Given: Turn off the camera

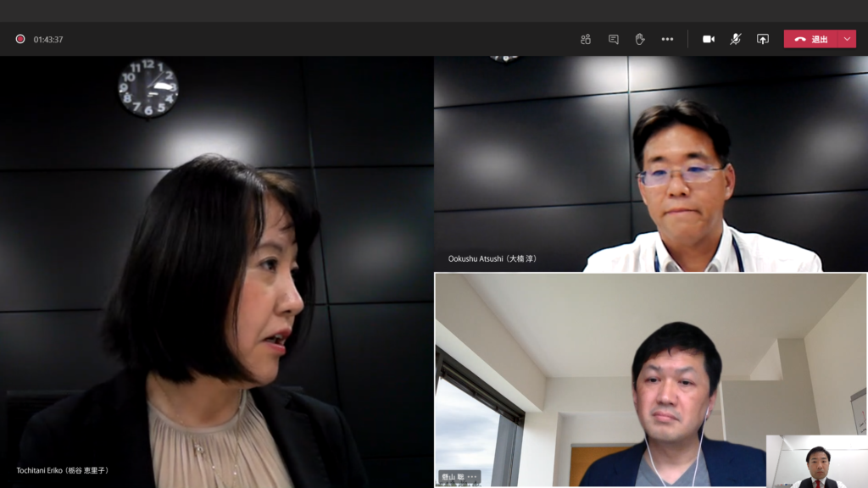Looking at the screenshot, I should tap(709, 39).
